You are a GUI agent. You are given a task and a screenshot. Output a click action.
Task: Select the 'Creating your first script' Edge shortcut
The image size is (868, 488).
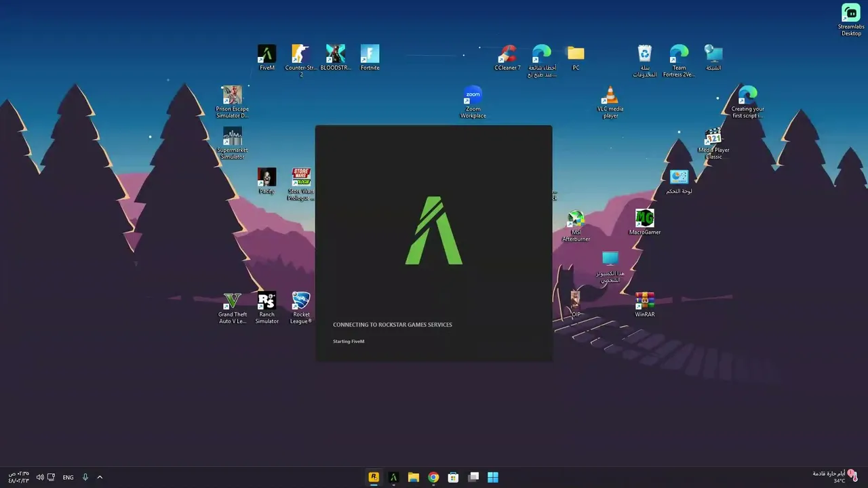[x=747, y=102]
